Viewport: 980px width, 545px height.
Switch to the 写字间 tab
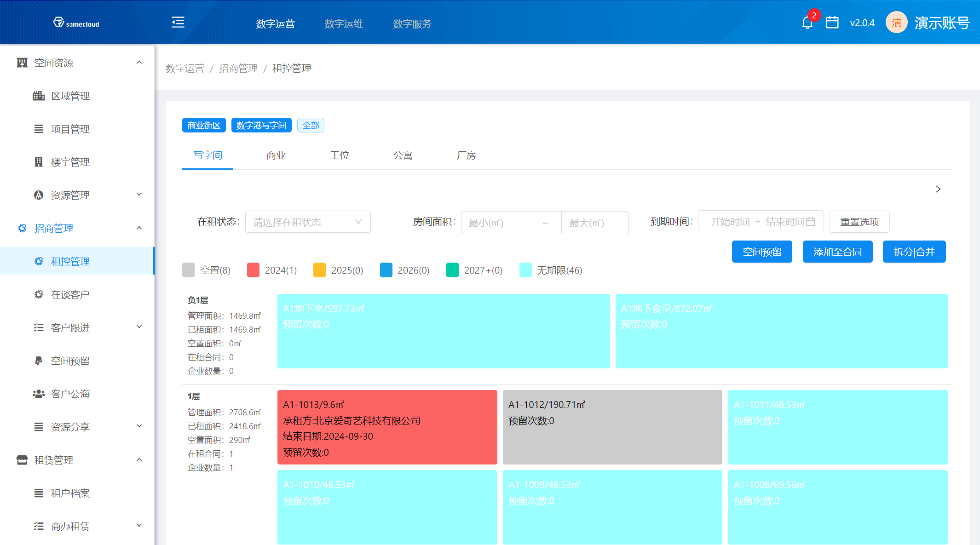[208, 155]
